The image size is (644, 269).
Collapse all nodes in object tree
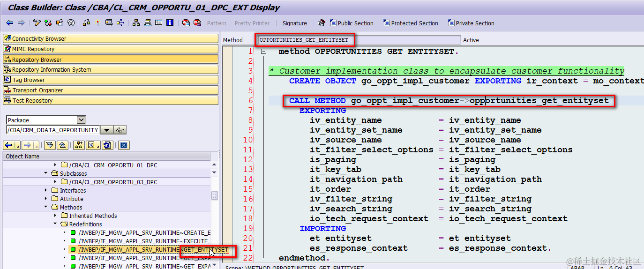pyautogui.click(x=62, y=145)
